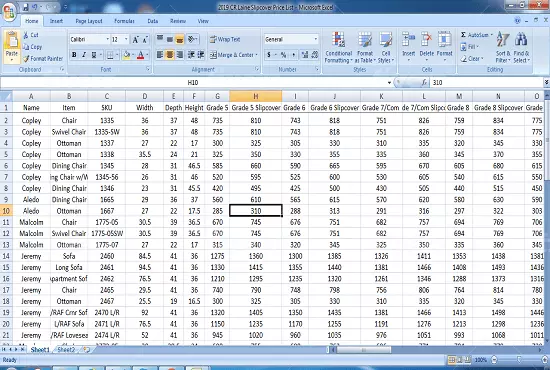Enable Wrap Text for cell
The width and height of the screenshot is (550, 370).
coord(225,39)
